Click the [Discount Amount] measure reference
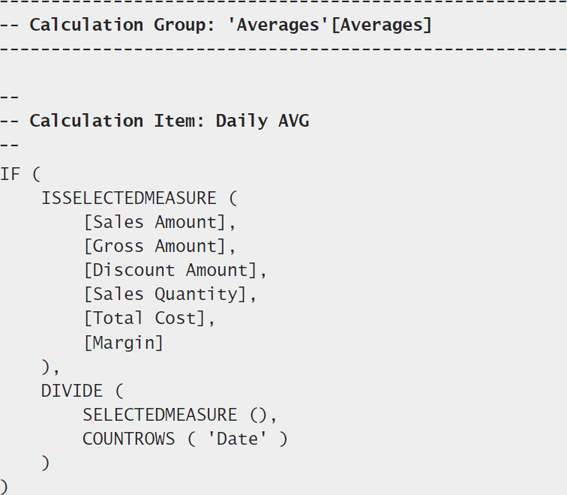This screenshot has height=495, width=567. (x=171, y=270)
